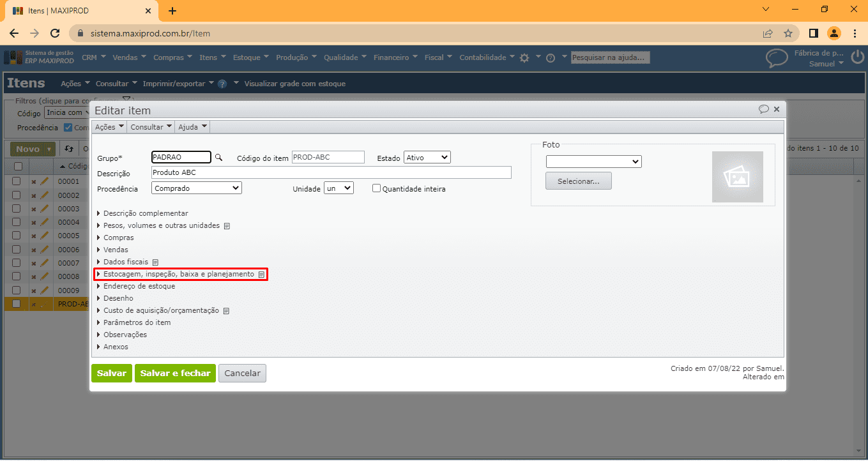
Task: Check the checkbox for item 00001
Action: (x=17, y=181)
